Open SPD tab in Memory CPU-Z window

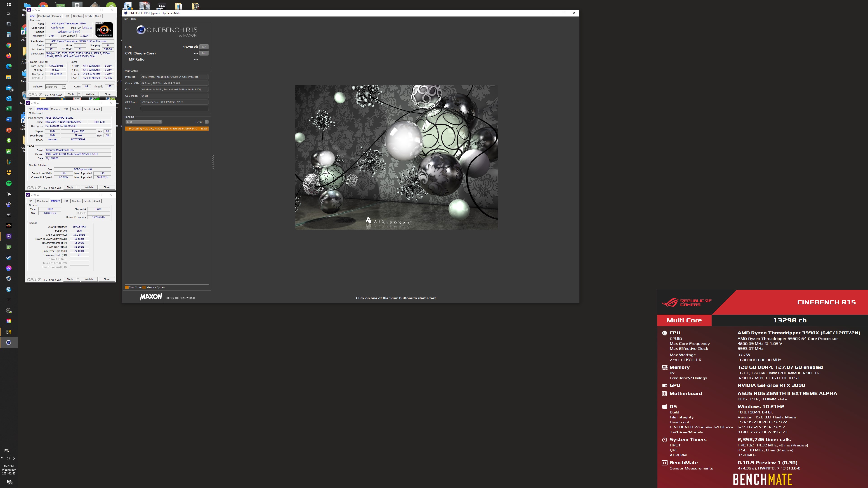pyautogui.click(x=66, y=201)
